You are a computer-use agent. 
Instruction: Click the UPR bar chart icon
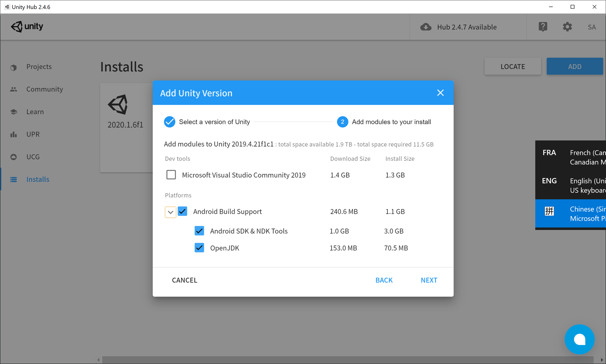click(14, 134)
